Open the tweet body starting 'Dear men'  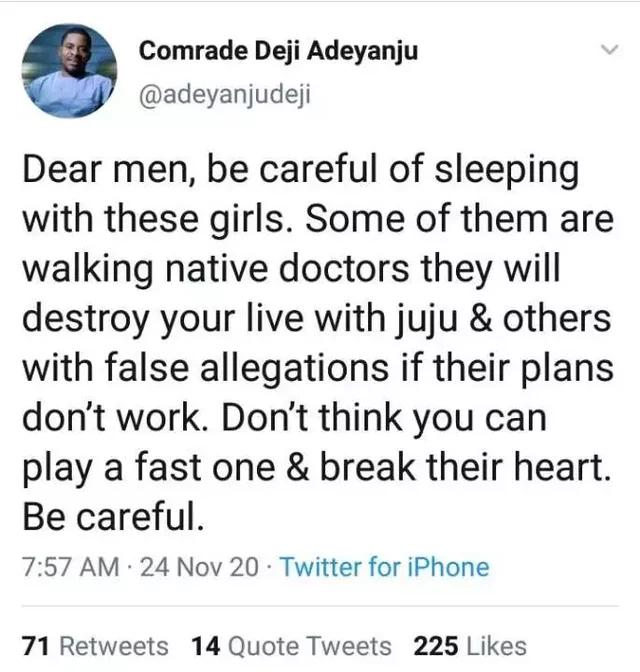[318, 343]
